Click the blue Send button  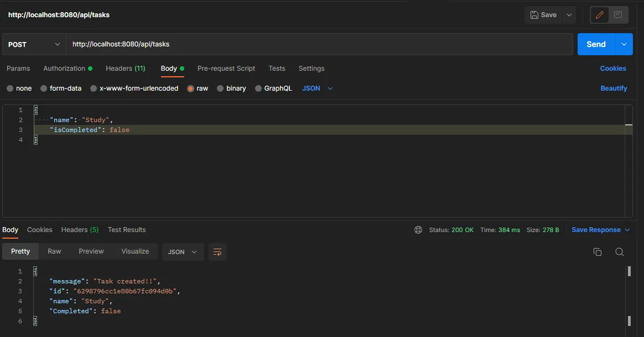[x=596, y=44]
